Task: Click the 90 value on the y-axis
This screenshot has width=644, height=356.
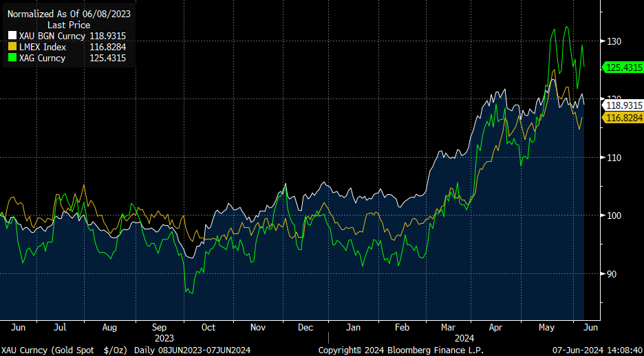Action: pos(612,274)
